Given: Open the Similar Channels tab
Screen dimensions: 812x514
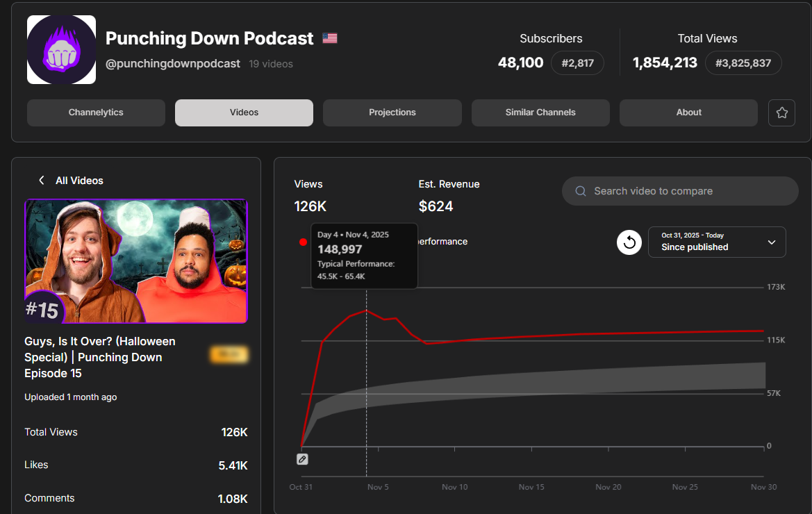Looking at the screenshot, I should click(x=540, y=113).
